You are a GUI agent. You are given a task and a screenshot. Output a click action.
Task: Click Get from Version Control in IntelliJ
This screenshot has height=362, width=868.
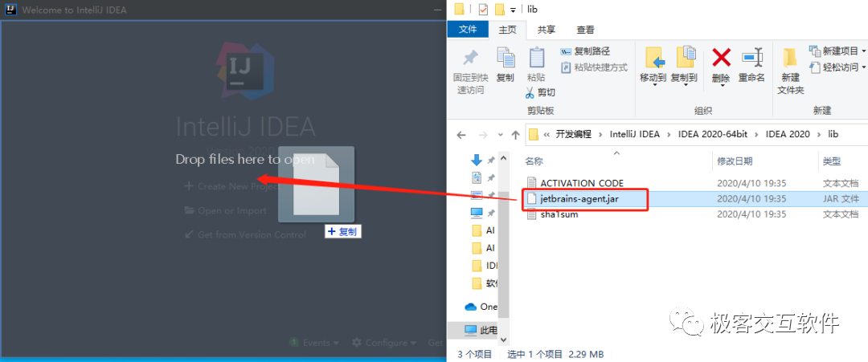click(x=244, y=235)
